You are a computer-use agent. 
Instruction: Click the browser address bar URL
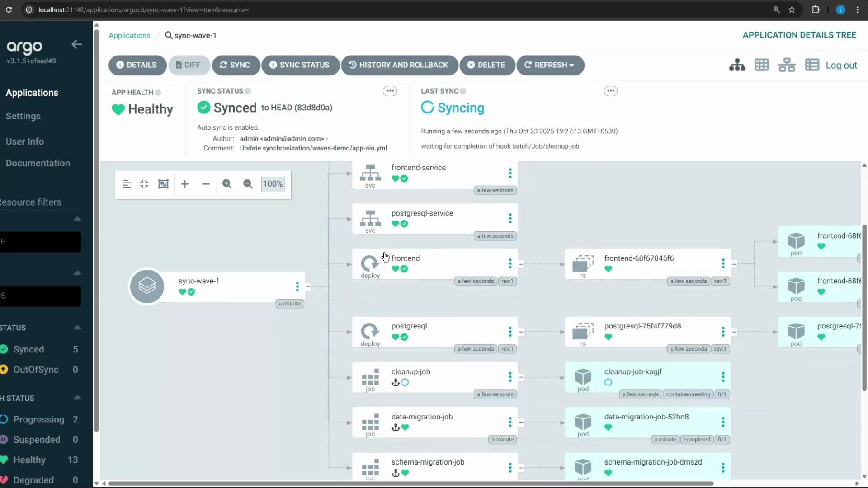coord(143,9)
